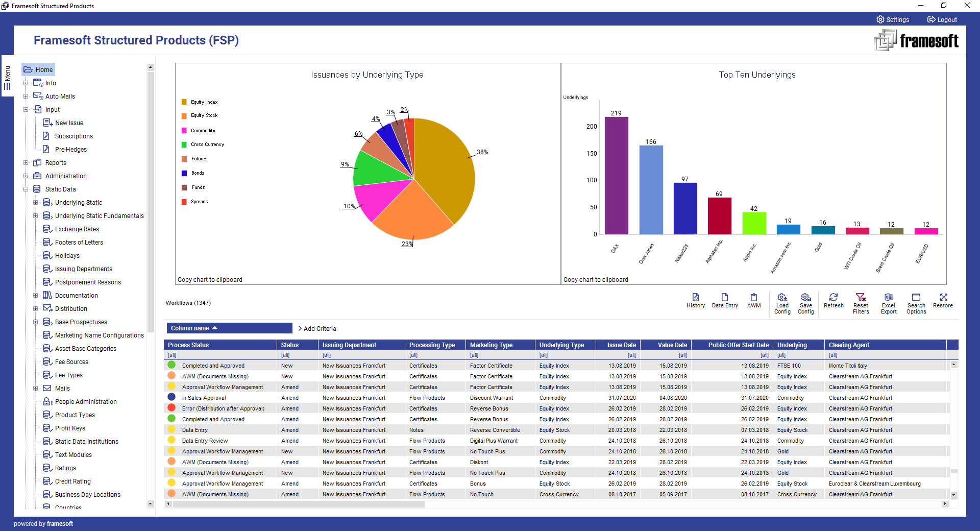Collapse the Input tree node
The height and width of the screenshot is (531, 980).
pyautogui.click(x=26, y=109)
